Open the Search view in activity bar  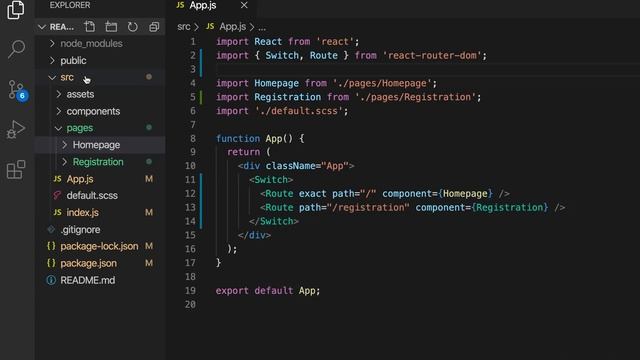(x=16, y=49)
